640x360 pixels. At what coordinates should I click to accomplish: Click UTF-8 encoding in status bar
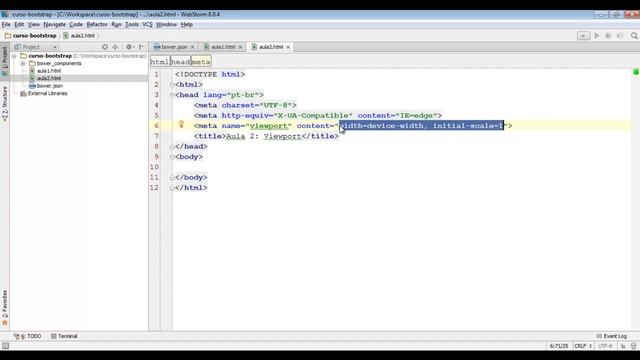[605, 346]
